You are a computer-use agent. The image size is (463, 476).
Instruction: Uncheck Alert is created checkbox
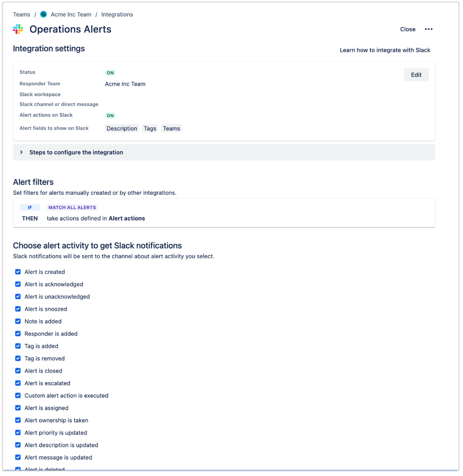(18, 272)
